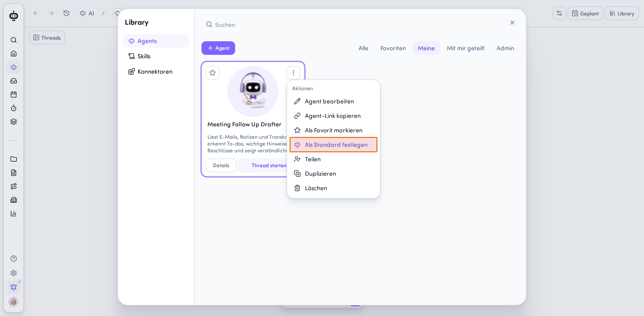Open the document icon in sidebar
The height and width of the screenshot is (316, 644).
point(14,173)
